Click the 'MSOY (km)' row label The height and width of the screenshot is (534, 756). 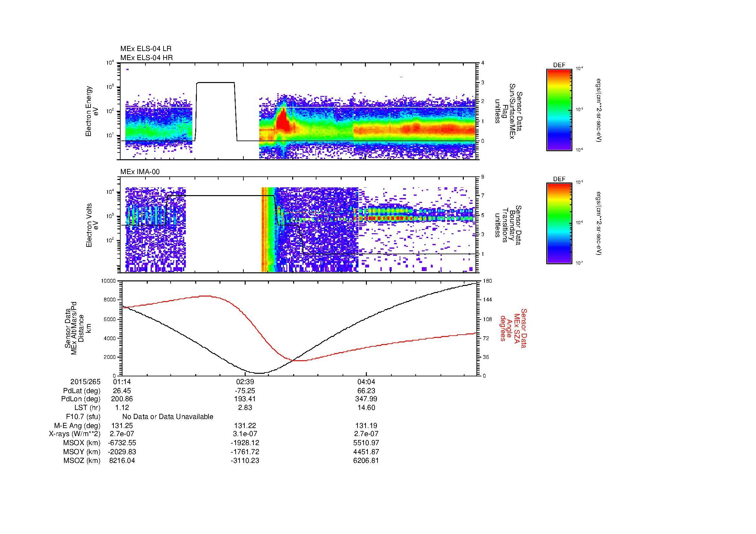(x=82, y=452)
